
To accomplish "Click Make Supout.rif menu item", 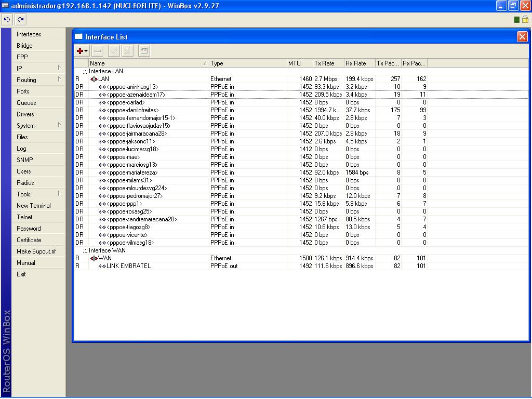I will coord(38,251).
